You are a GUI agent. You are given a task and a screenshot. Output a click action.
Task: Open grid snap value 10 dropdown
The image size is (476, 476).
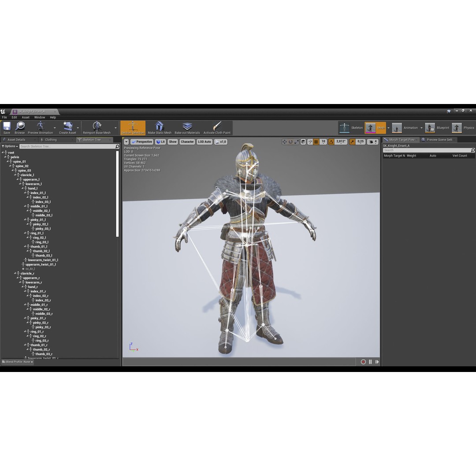324,142
